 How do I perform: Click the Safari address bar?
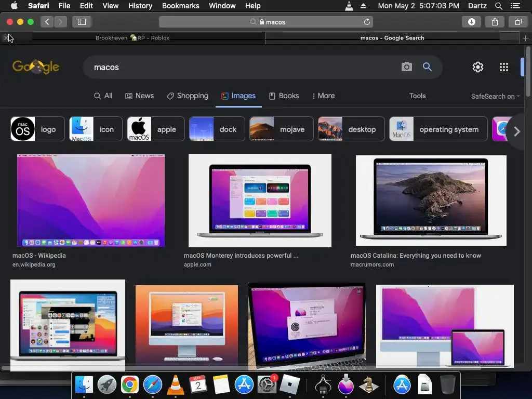(x=265, y=22)
